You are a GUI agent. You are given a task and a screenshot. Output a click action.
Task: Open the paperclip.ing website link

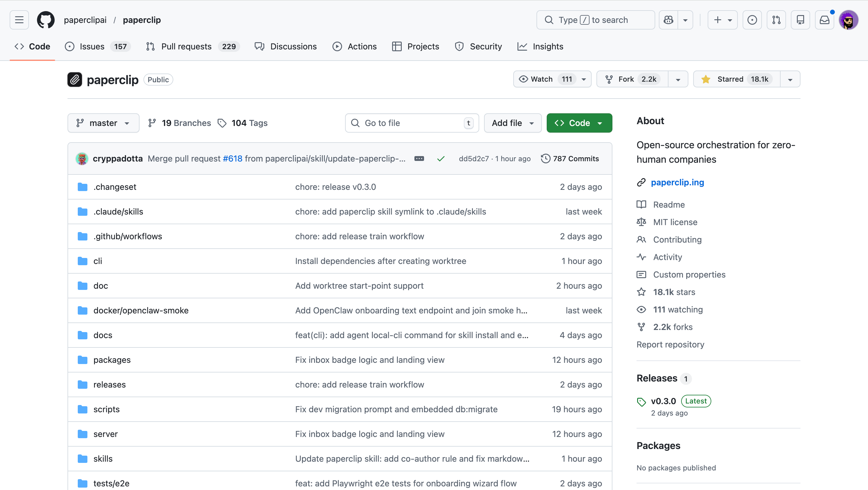(x=677, y=182)
